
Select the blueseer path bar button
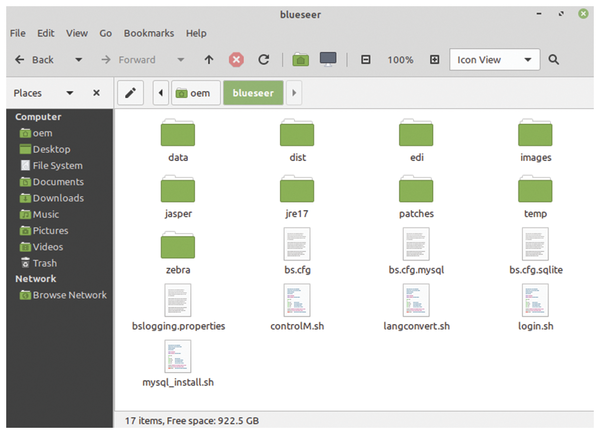[253, 93]
